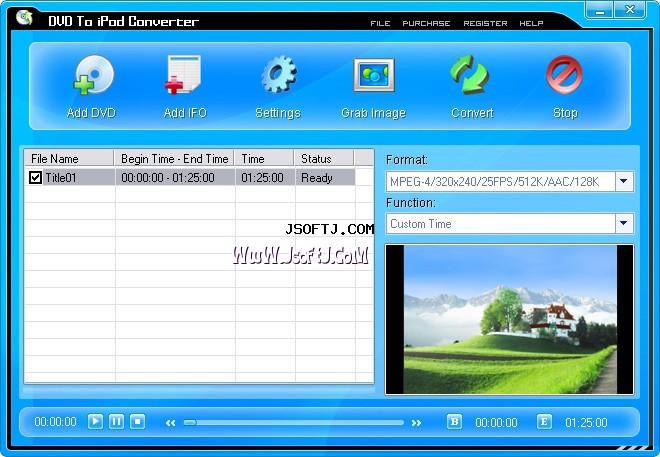Click the playback seek slider handle
The height and width of the screenshot is (457, 660).
(190, 422)
